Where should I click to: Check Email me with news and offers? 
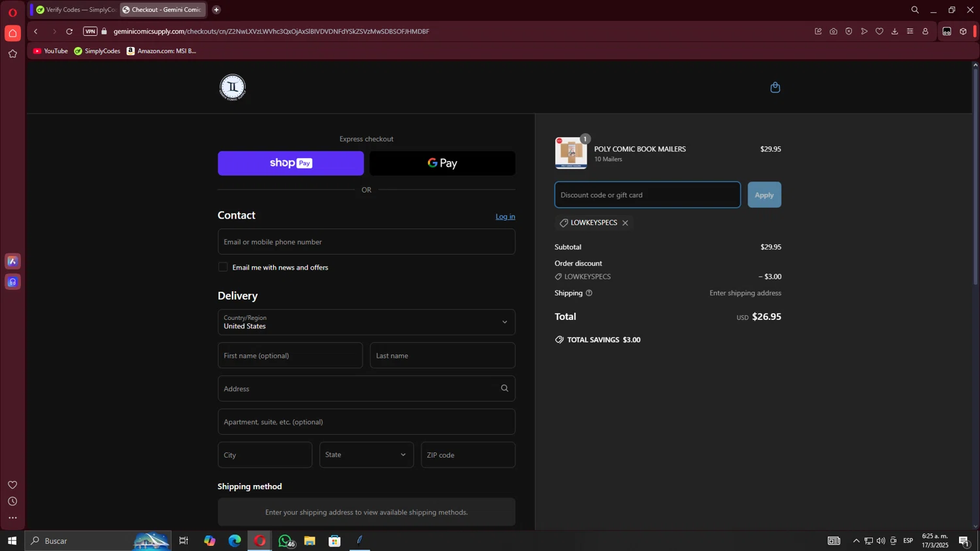point(223,267)
